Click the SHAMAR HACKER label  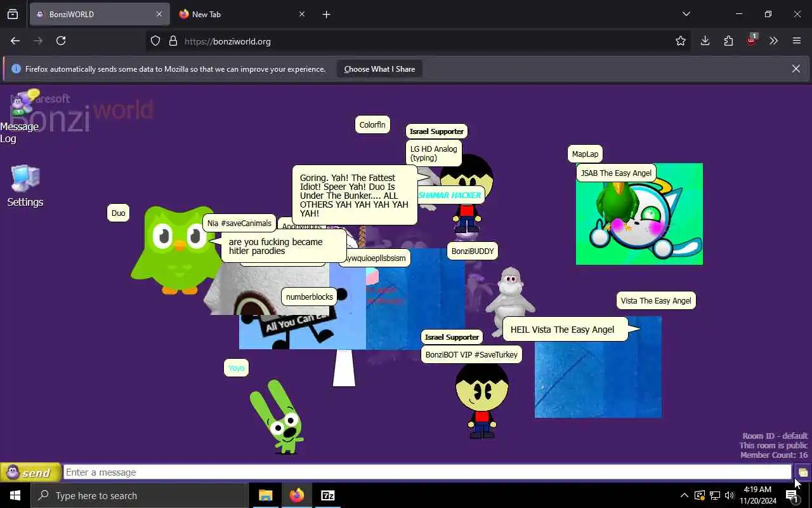450,196
